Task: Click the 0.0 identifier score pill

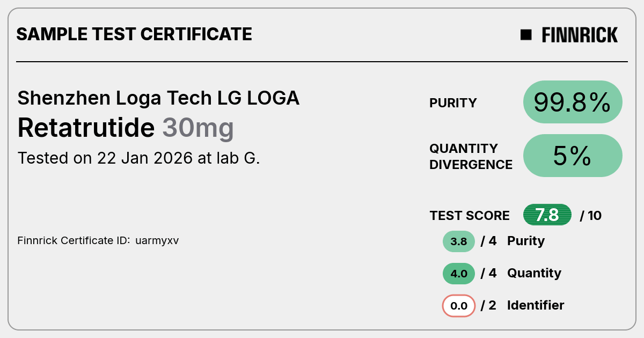Action: tap(459, 306)
